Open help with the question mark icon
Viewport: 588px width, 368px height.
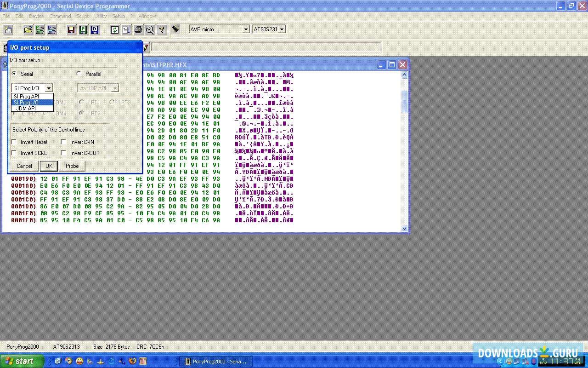[162, 30]
